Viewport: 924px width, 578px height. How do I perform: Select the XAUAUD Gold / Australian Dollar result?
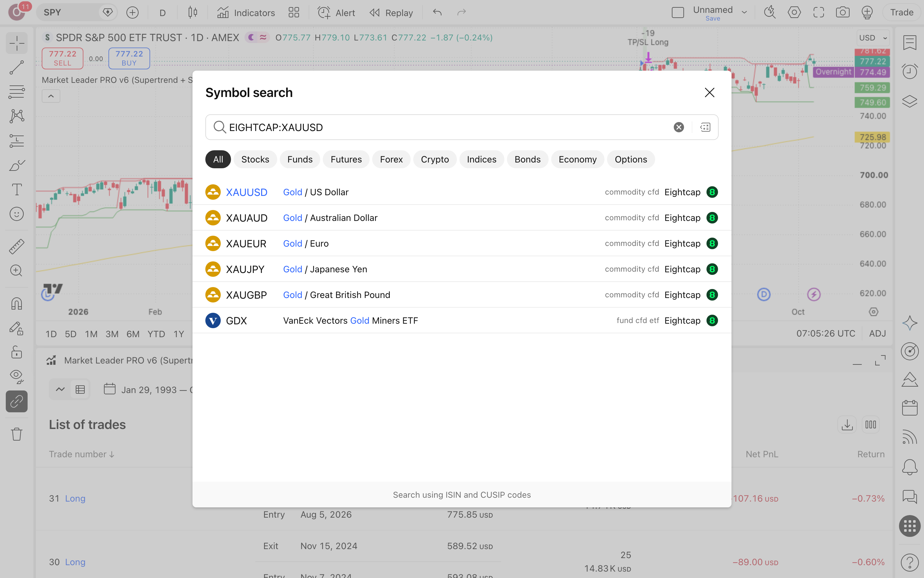462,217
